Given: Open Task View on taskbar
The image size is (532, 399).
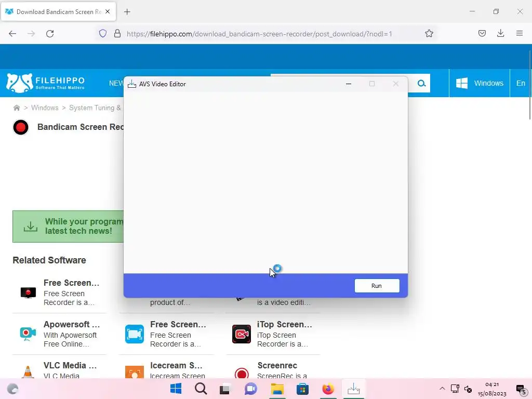Looking at the screenshot, I should 224,389.
